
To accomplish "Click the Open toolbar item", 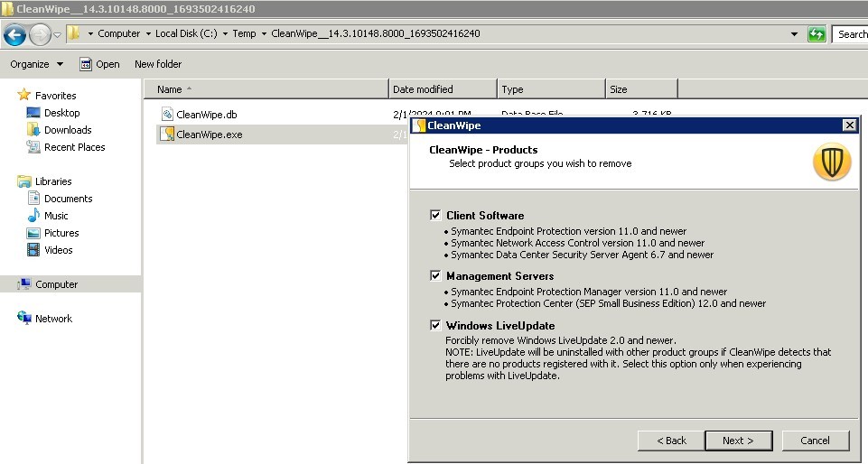I will (99, 64).
